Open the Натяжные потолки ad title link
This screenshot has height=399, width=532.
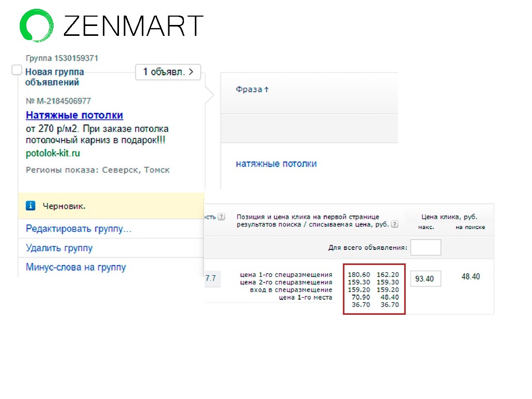(74, 115)
